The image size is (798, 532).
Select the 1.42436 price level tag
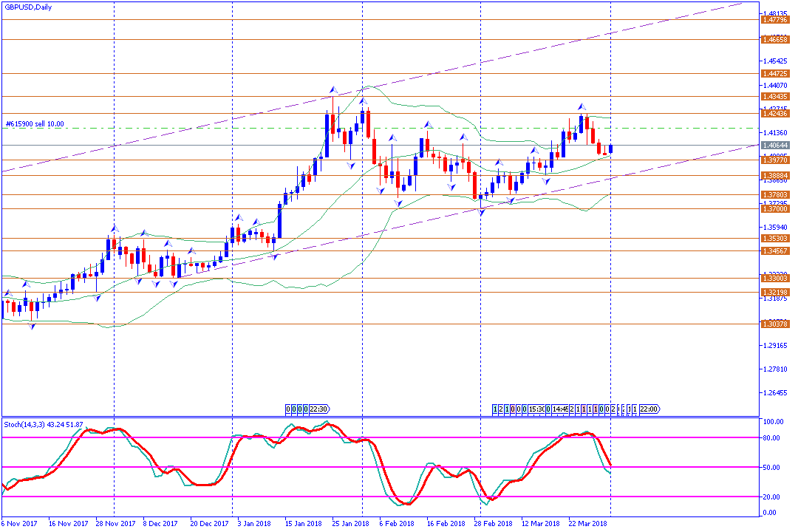coord(775,113)
